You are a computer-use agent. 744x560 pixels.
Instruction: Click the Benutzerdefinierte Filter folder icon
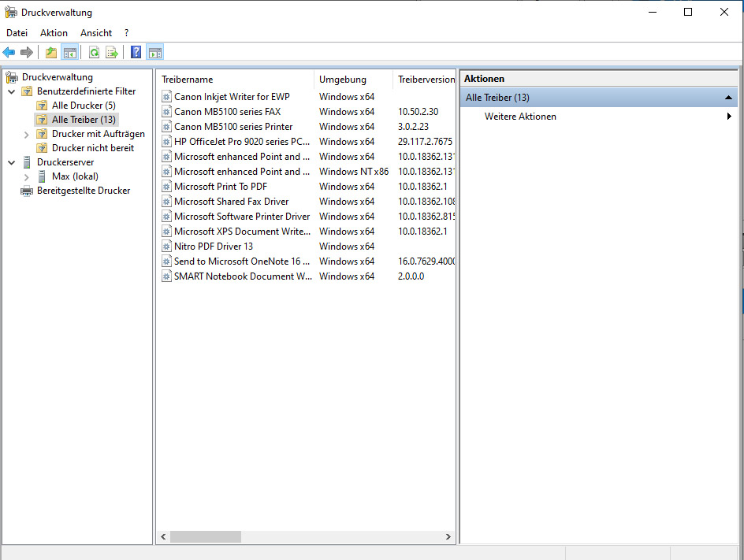coord(27,91)
